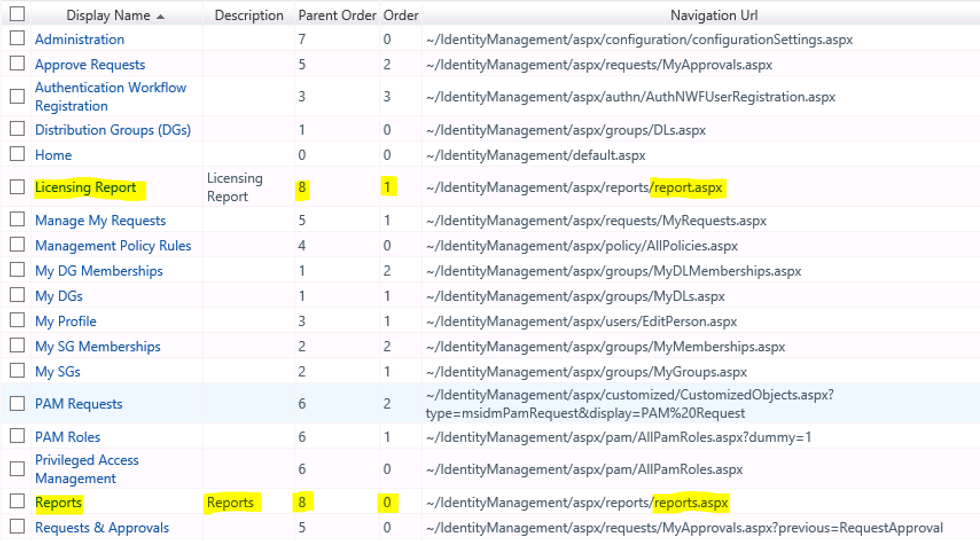
Task: Select the Licensing Report row checkbox
Action: (17, 187)
